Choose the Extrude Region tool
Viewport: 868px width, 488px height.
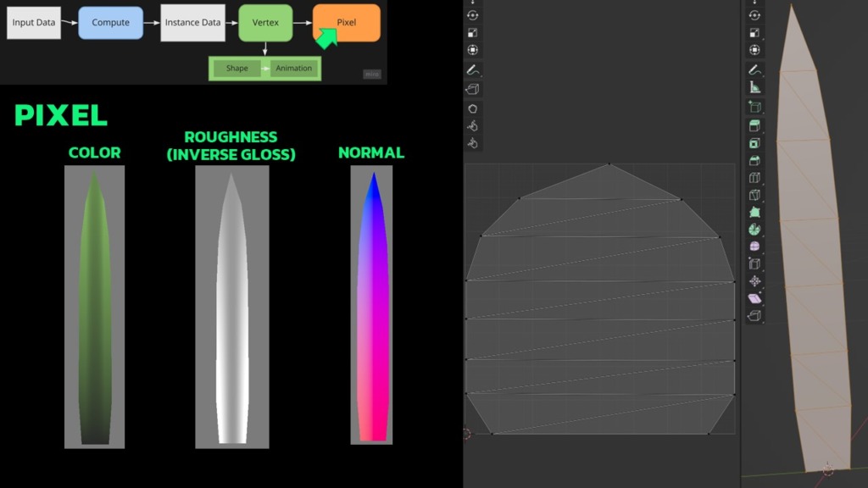(x=754, y=125)
